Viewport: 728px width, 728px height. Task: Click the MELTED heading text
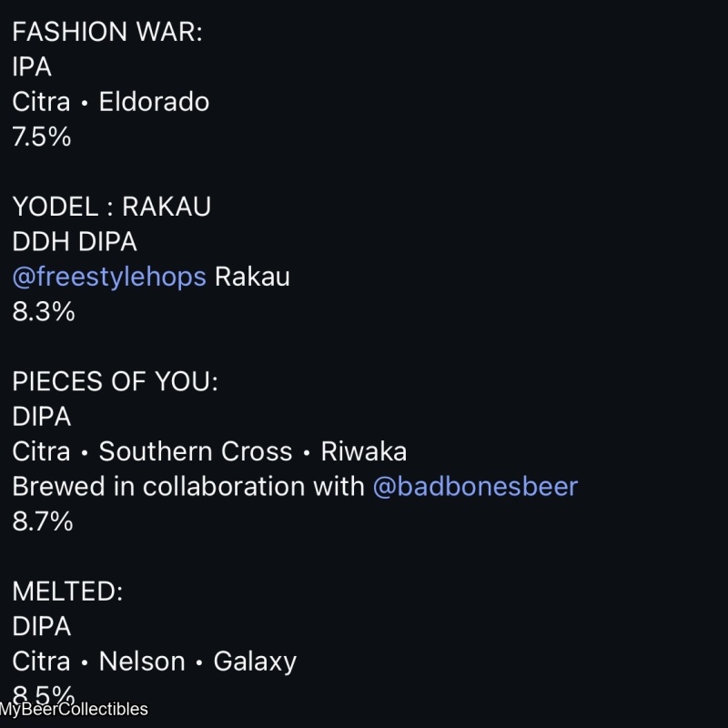(67, 591)
